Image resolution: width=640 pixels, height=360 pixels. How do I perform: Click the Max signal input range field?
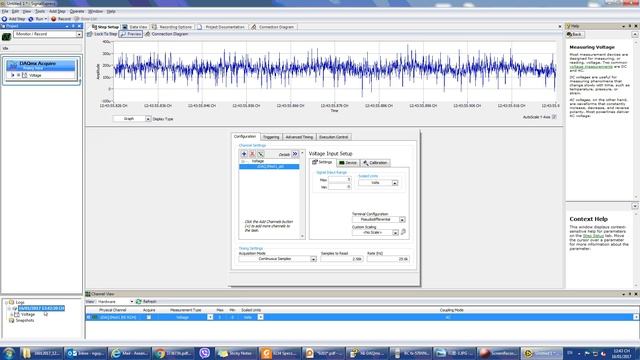pyautogui.click(x=340, y=180)
